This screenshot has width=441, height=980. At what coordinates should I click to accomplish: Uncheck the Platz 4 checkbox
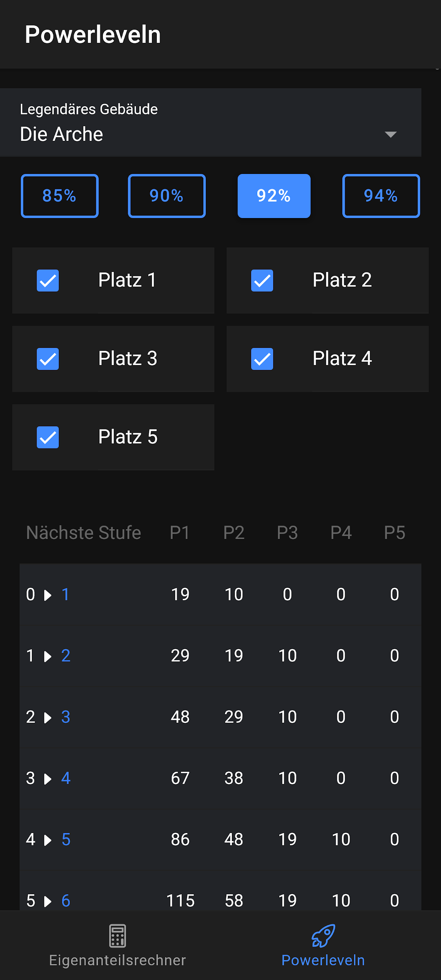click(262, 359)
